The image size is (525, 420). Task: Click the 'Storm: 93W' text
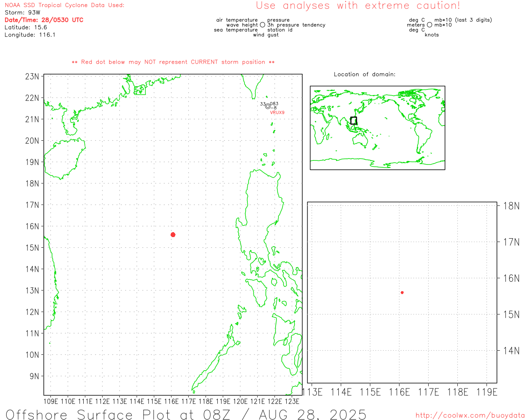(x=23, y=13)
